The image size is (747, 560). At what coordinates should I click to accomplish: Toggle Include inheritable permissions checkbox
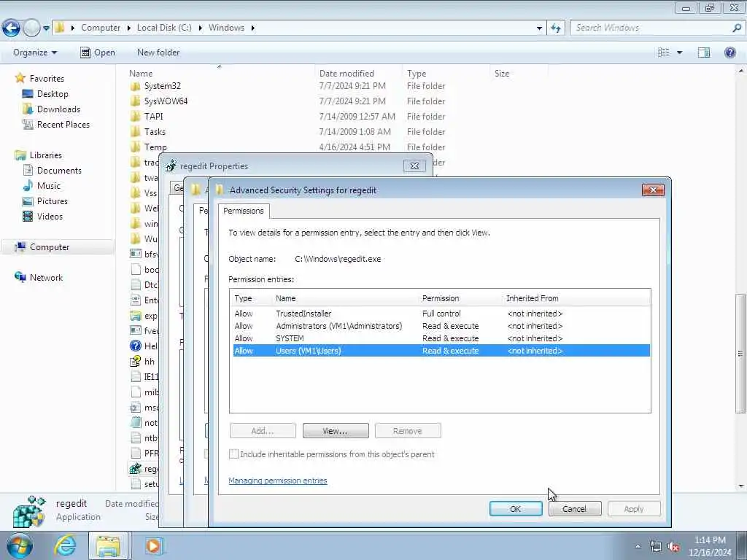pyautogui.click(x=233, y=454)
